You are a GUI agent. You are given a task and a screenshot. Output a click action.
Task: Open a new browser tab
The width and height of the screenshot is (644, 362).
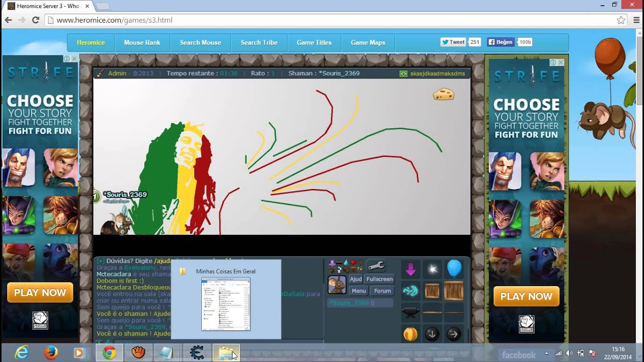[x=103, y=6]
